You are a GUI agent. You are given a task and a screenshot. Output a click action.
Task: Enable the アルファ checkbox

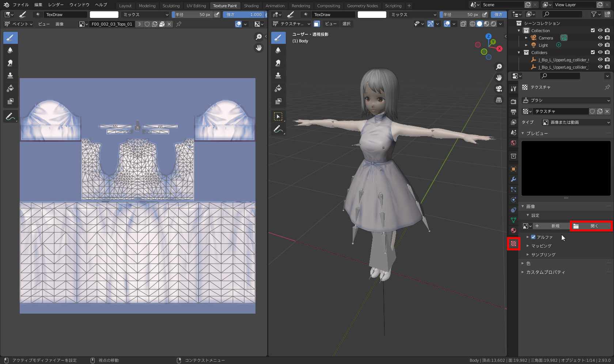533,237
